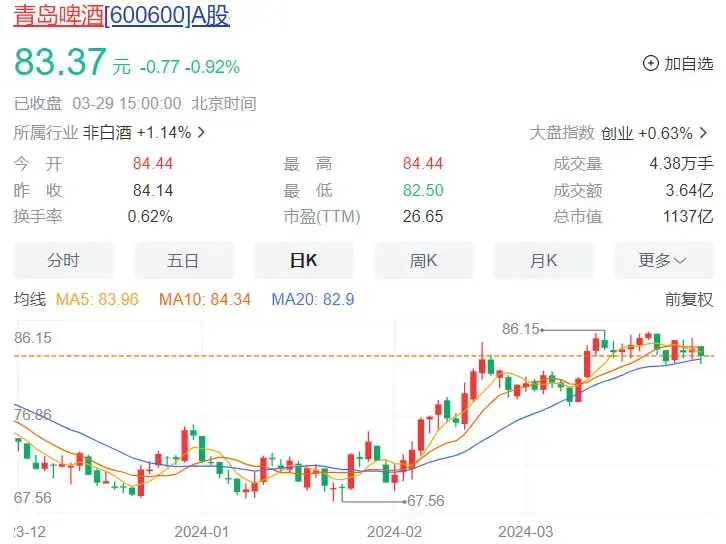Click the 86.15 high price marker
This screenshot has height=544, width=726.
pyautogui.click(x=522, y=329)
